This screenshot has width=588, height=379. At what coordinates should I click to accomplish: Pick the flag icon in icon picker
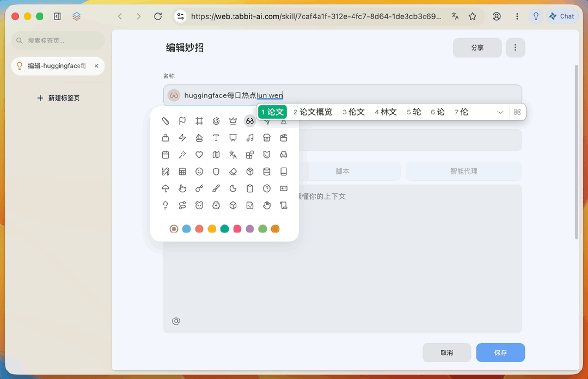(x=182, y=121)
